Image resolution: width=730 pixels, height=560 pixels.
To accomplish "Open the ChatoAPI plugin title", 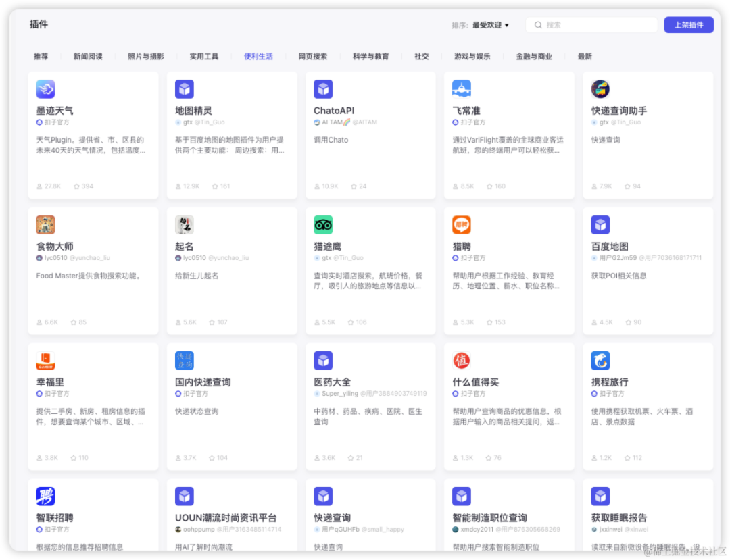I will pyautogui.click(x=334, y=111).
